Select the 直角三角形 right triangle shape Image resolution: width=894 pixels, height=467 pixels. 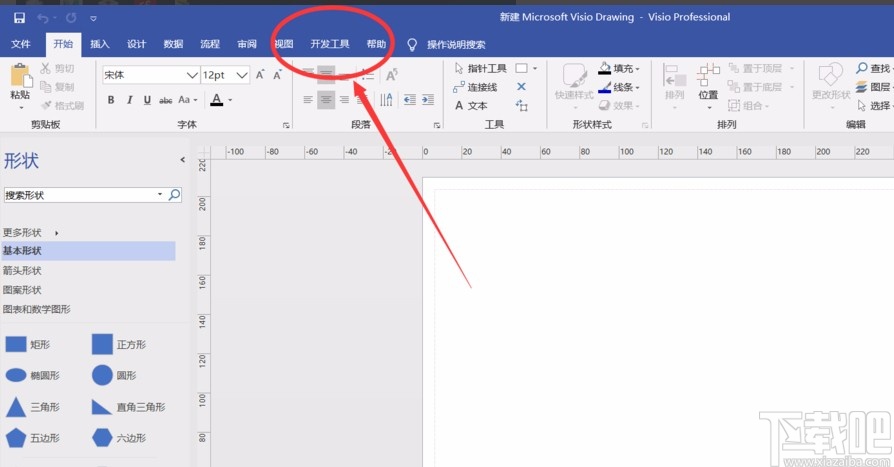pos(129,407)
